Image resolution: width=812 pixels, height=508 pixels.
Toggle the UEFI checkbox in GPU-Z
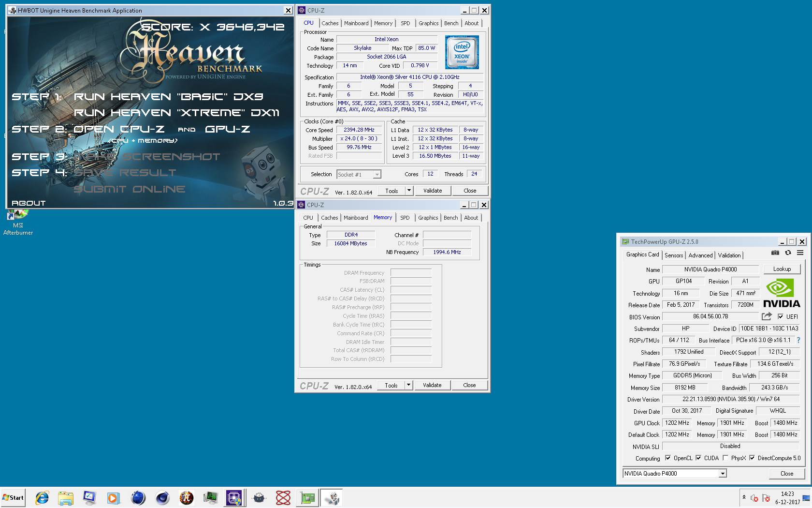click(780, 316)
